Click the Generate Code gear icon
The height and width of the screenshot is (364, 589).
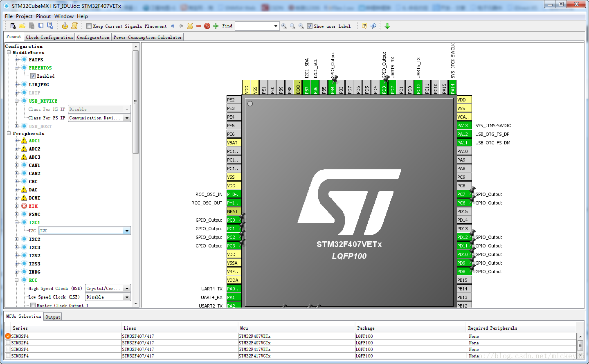[65, 26]
